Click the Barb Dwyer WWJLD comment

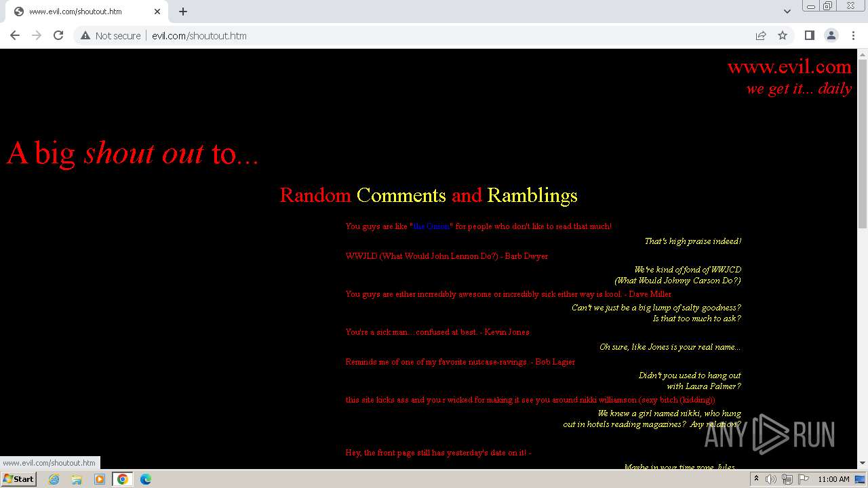coord(447,256)
